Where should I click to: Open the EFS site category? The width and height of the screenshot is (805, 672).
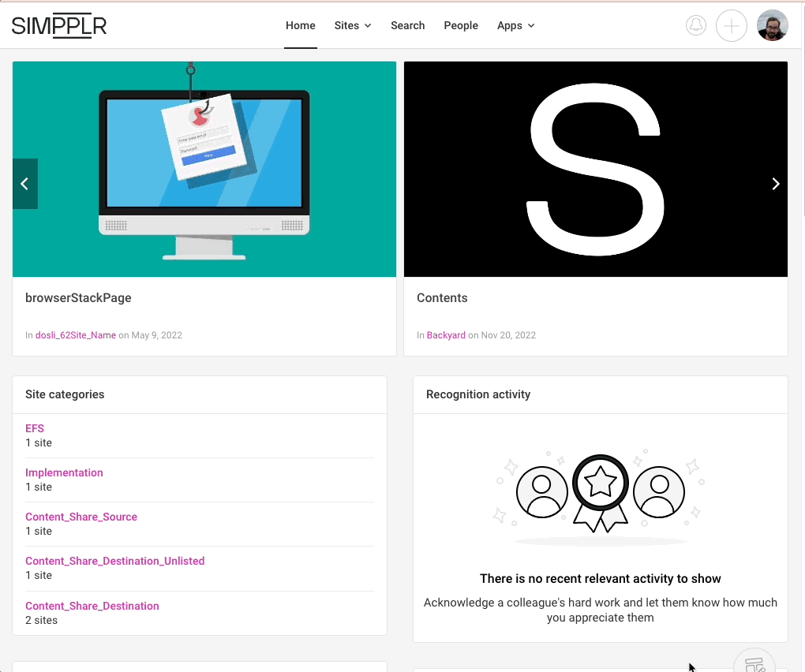[x=35, y=428]
